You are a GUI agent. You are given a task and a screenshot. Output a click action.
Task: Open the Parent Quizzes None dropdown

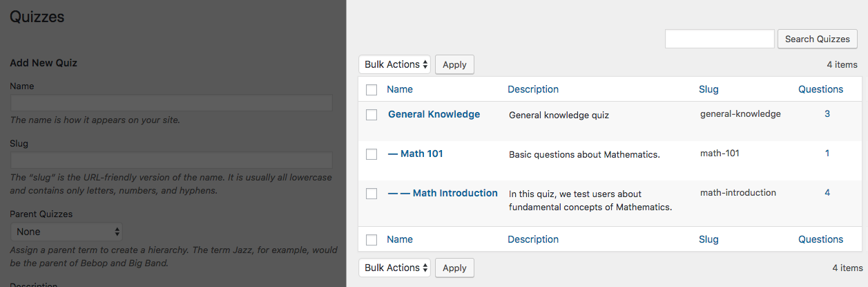point(67,232)
